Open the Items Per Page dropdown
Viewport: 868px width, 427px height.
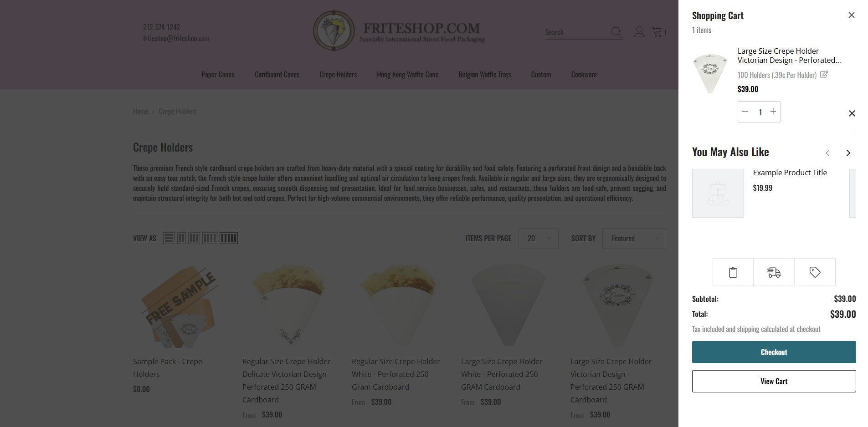(538, 238)
